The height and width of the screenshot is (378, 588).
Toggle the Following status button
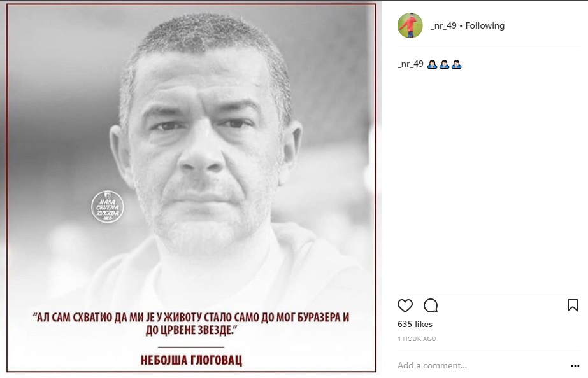pyautogui.click(x=485, y=26)
